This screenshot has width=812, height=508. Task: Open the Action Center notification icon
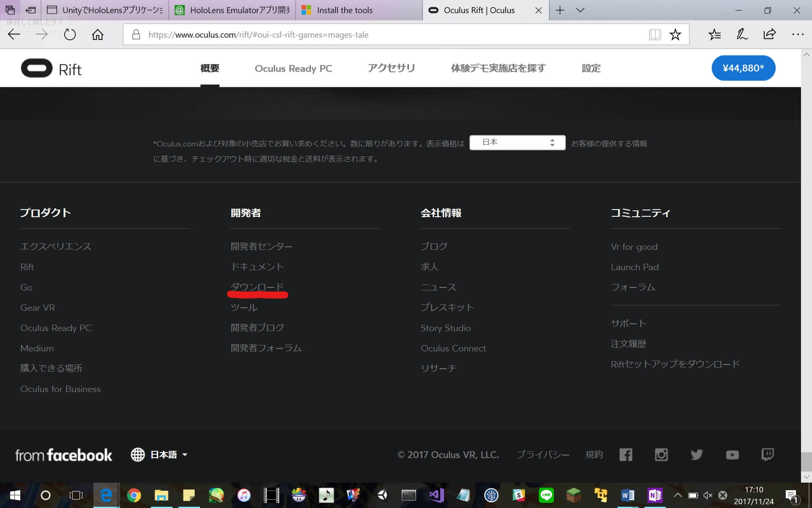pos(792,495)
